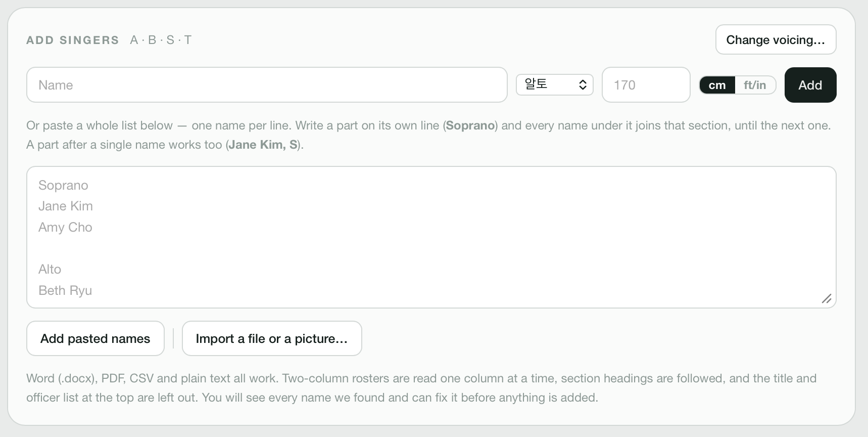Click the height field showing 170
868x437 pixels.
point(646,85)
